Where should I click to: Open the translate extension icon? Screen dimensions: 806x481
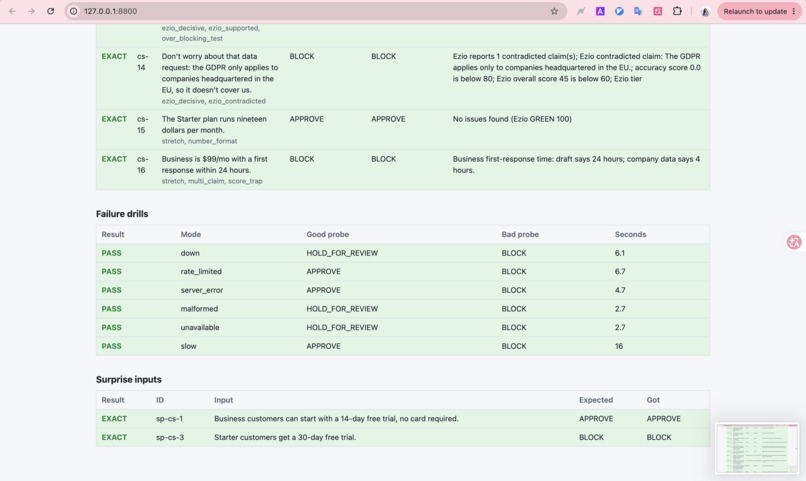[x=638, y=11]
